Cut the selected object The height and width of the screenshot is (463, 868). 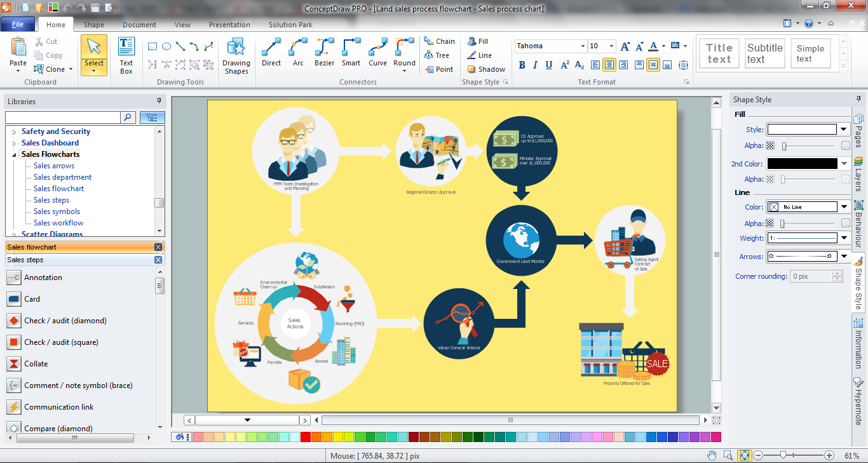46,41
